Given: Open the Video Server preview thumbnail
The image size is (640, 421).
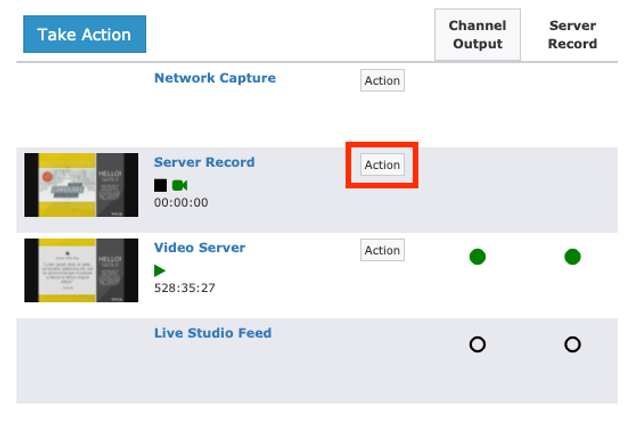Looking at the screenshot, I should click(x=81, y=270).
